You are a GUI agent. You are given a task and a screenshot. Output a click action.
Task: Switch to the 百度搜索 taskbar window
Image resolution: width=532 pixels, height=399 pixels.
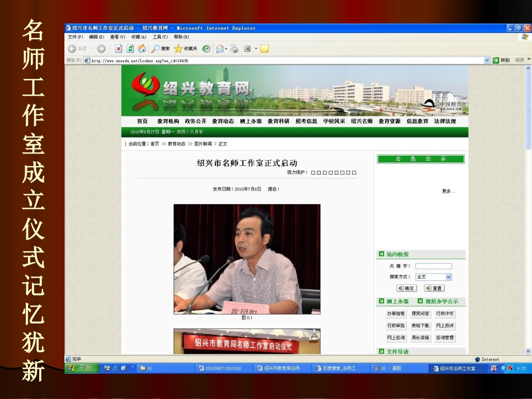(x=340, y=368)
